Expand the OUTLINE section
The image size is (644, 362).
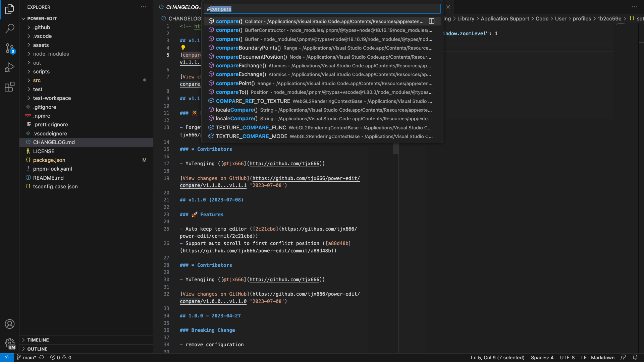point(37,349)
